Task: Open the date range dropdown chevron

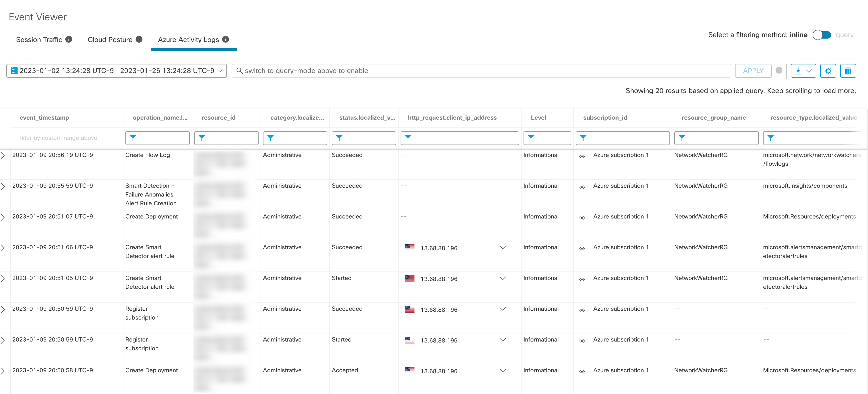Action: 221,71
